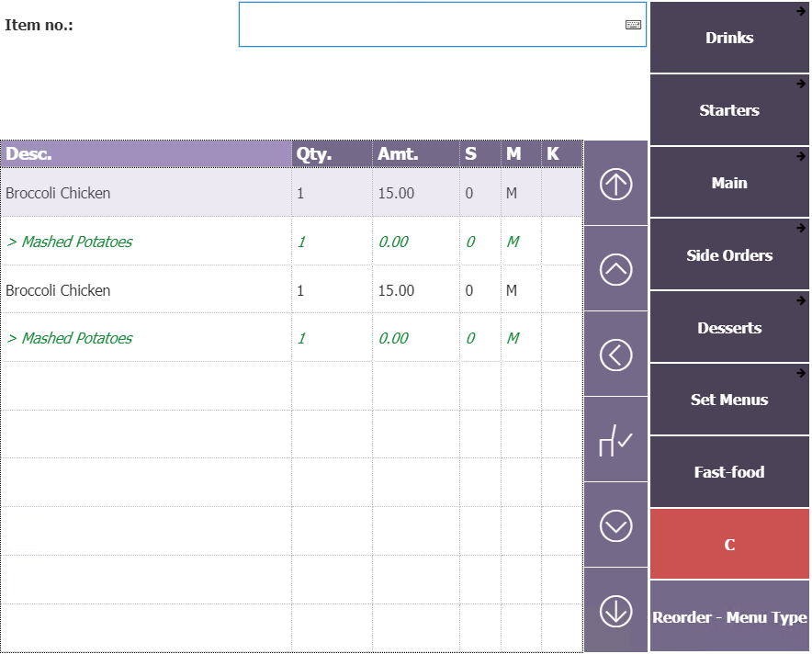Select the second Mashed Potatoes line

(x=147, y=338)
